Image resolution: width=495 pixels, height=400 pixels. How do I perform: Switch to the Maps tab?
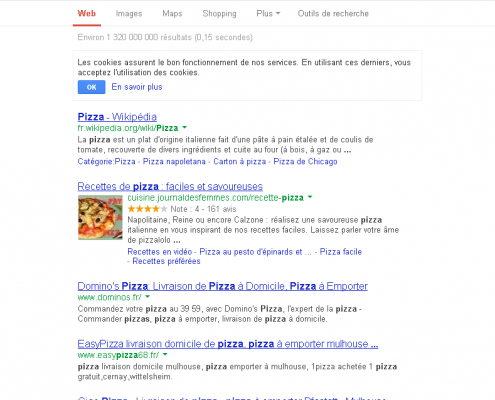pyautogui.click(x=172, y=14)
